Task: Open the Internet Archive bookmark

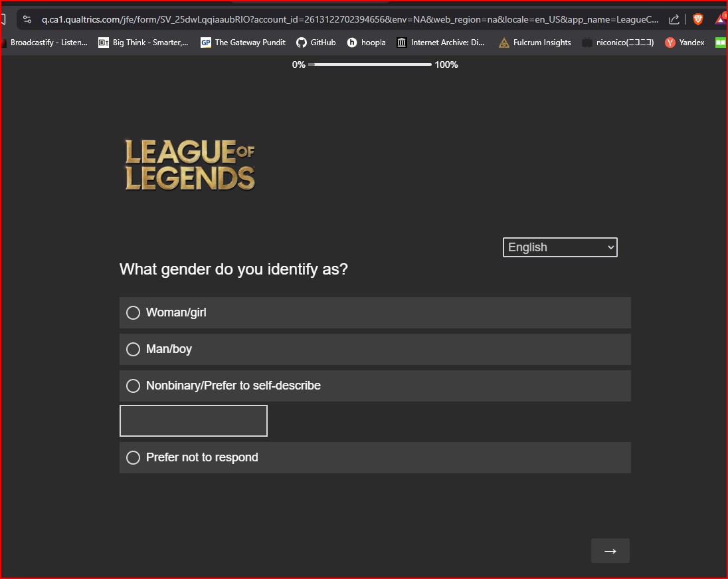Action: tap(441, 43)
